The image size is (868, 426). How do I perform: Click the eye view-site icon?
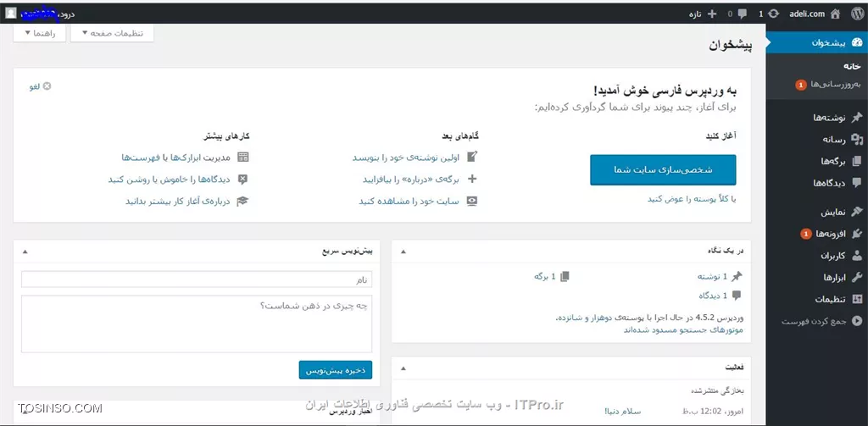click(471, 202)
